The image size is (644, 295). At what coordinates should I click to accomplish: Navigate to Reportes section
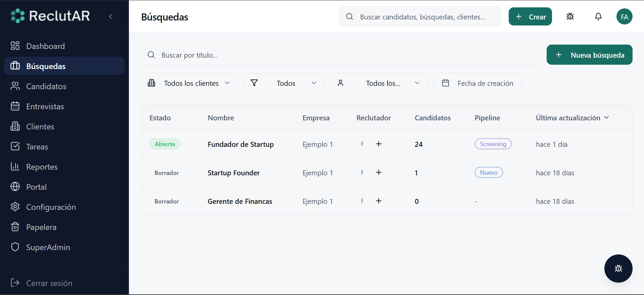coord(42,167)
